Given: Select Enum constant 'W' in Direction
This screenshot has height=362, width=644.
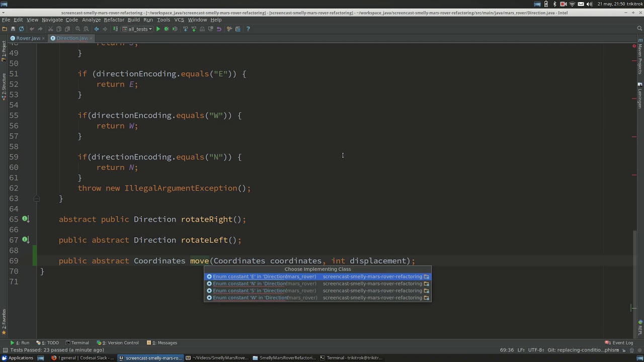Looking at the screenshot, I should 317,298.
